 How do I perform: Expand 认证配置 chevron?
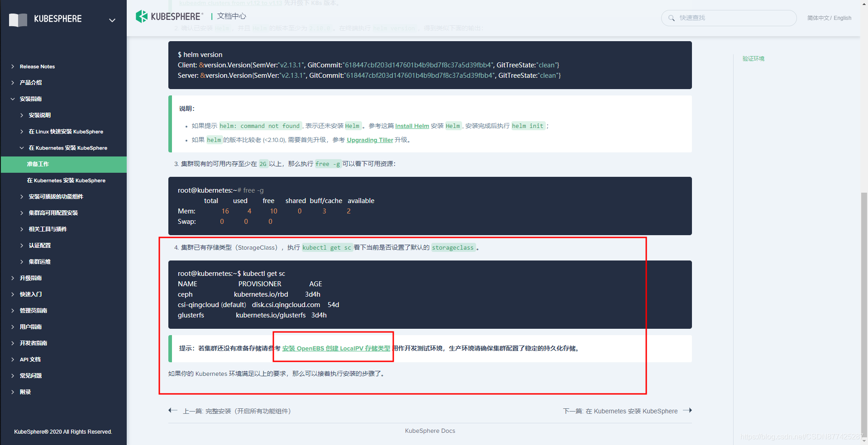point(22,246)
